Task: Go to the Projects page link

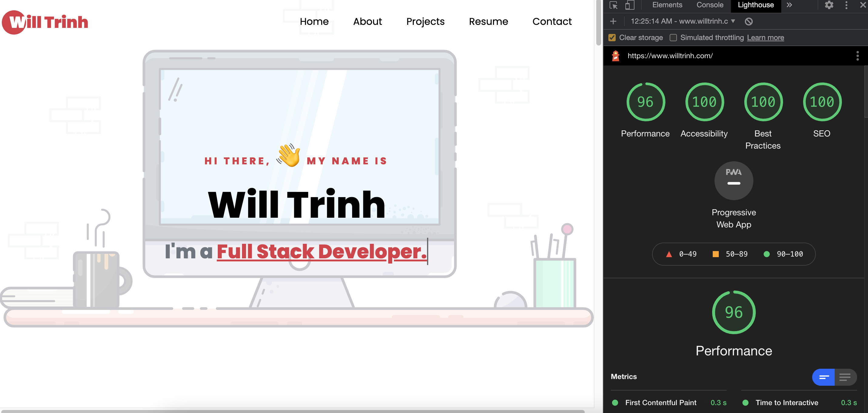Action: [x=425, y=22]
